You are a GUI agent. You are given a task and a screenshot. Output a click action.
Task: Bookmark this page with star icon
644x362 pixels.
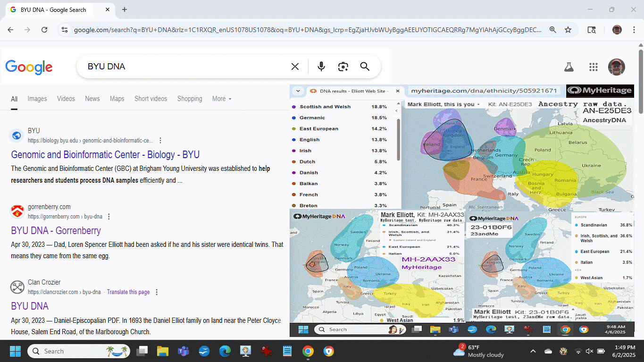pyautogui.click(x=568, y=30)
